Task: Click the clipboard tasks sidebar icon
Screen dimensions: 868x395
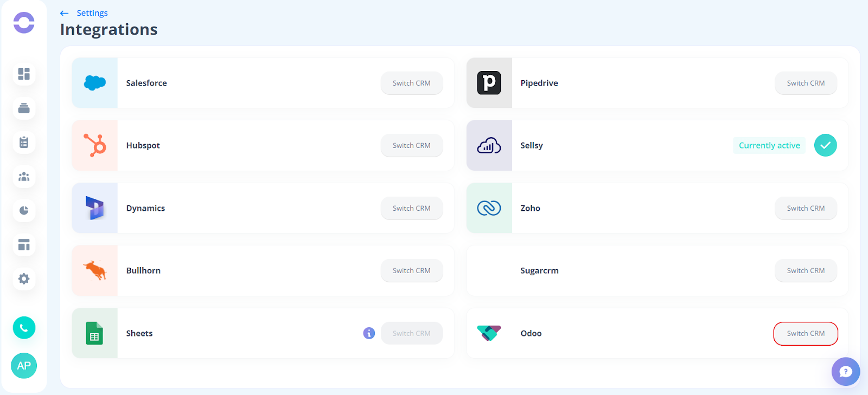Action: [x=24, y=143]
